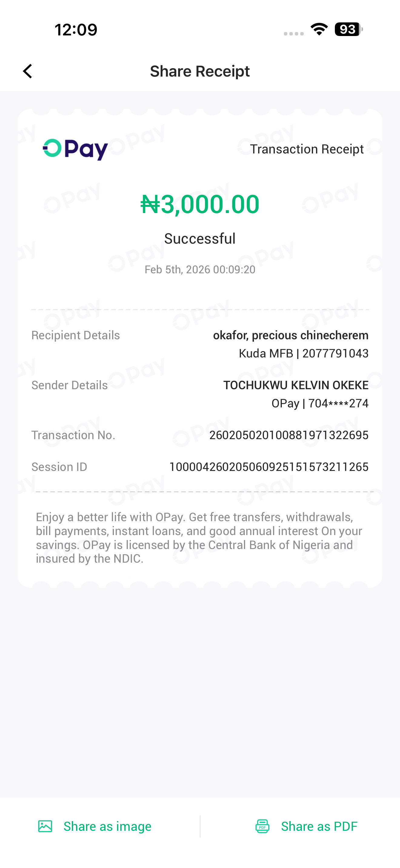400x868 pixels.
Task: Tap the battery indicator showing 93
Action: click(348, 29)
